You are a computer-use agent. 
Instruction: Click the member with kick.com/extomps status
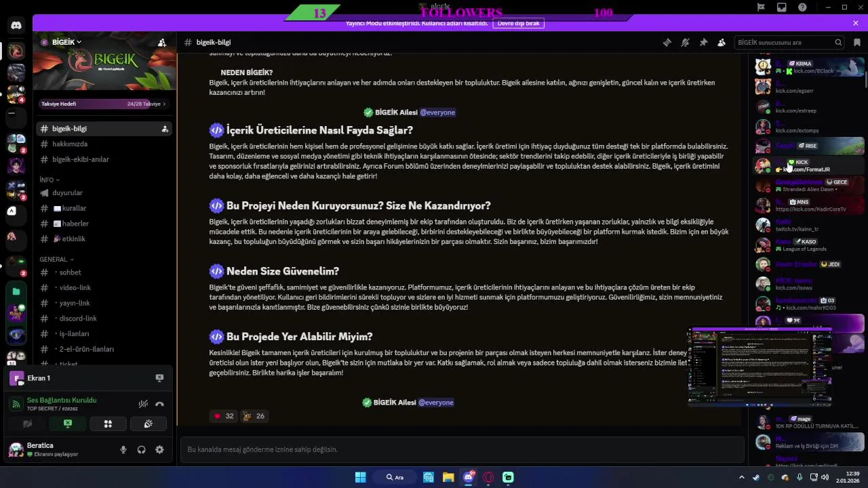tap(810, 126)
